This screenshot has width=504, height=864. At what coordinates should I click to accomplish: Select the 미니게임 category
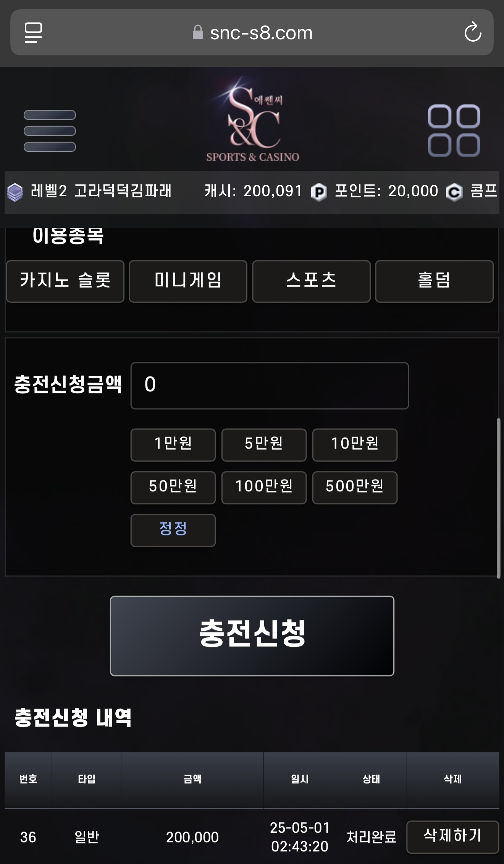click(x=188, y=281)
